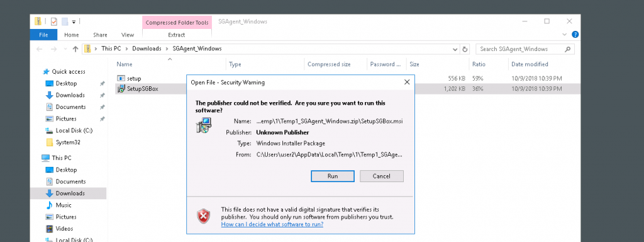
Task: Open Explorer Help via question mark icon
Action: [x=575, y=35]
